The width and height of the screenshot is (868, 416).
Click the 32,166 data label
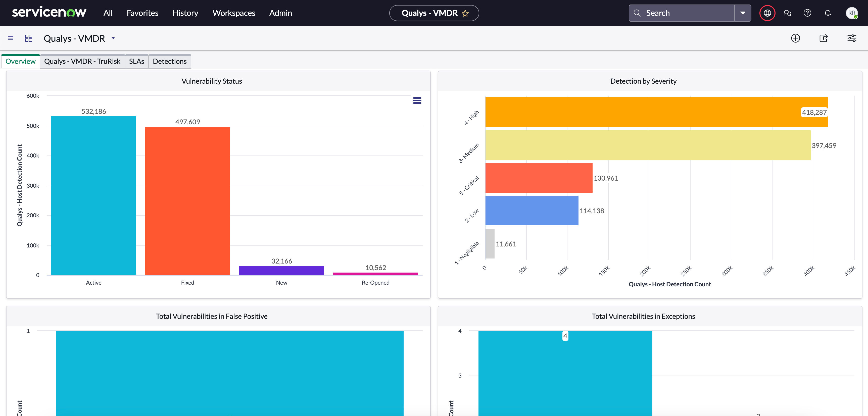tap(282, 261)
